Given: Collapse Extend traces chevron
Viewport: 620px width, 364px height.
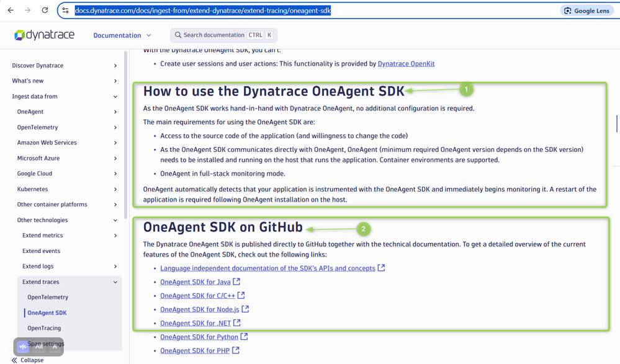Looking at the screenshot, I should pyautogui.click(x=115, y=282).
